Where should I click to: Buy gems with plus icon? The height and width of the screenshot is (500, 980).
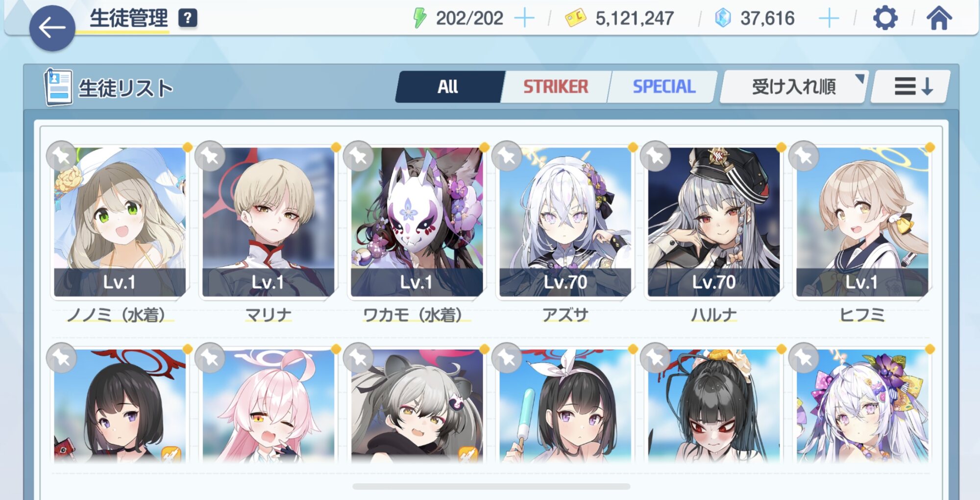tap(829, 19)
